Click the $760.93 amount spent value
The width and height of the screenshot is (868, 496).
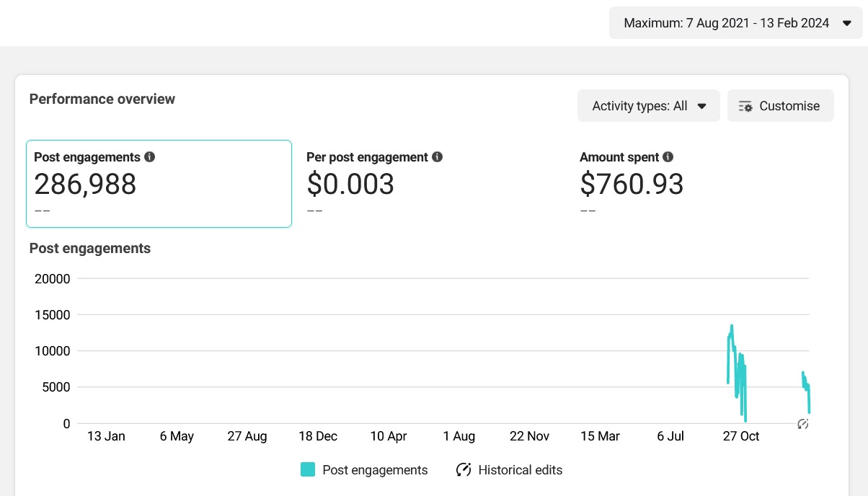tap(632, 185)
